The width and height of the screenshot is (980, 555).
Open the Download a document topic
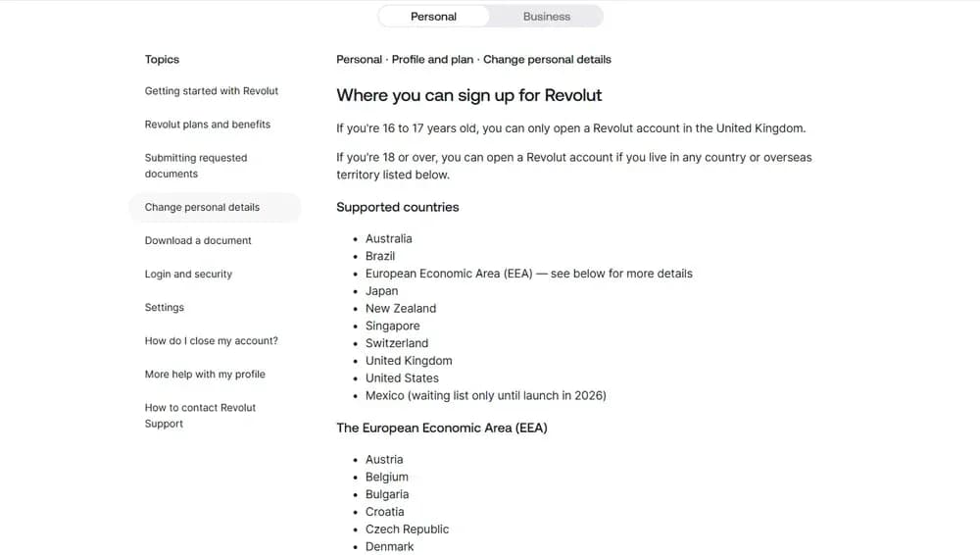[x=198, y=241]
